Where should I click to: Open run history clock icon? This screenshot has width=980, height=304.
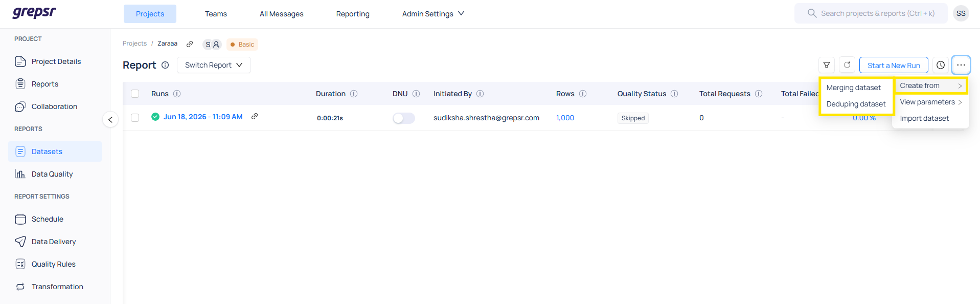[x=941, y=65]
